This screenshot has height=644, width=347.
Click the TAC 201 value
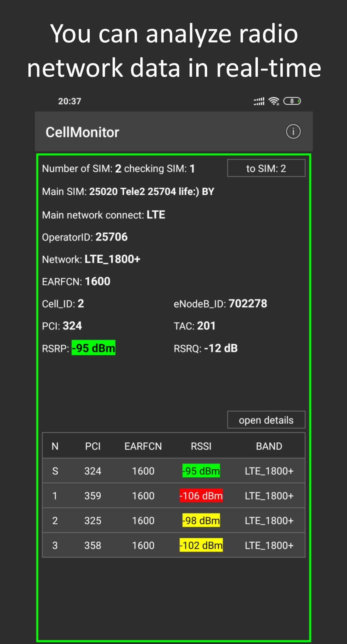click(206, 326)
